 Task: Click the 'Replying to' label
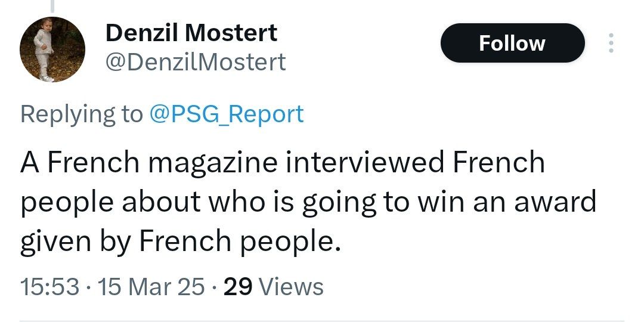[x=81, y=114]
